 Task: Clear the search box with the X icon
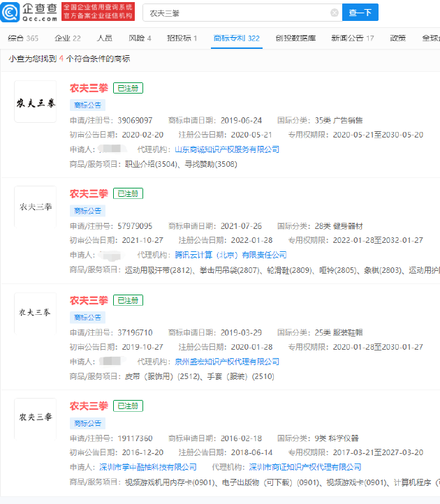pyautogui.click(x=335, y=13)
